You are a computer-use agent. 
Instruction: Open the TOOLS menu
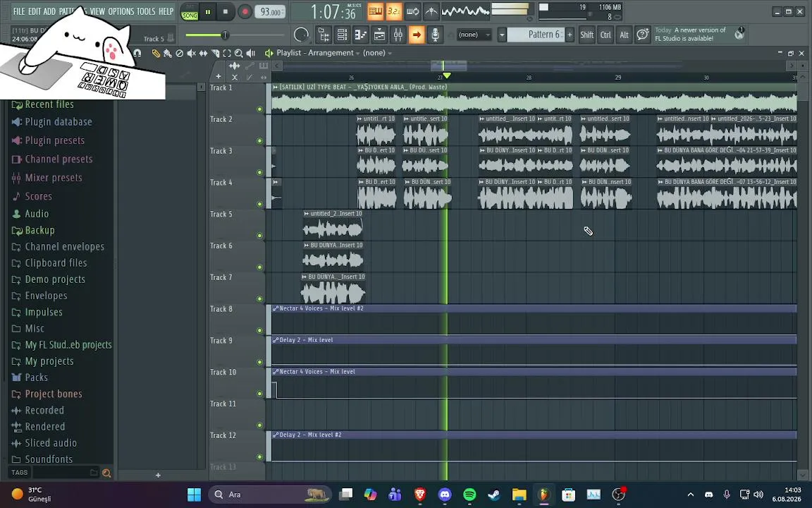(146, 11)
